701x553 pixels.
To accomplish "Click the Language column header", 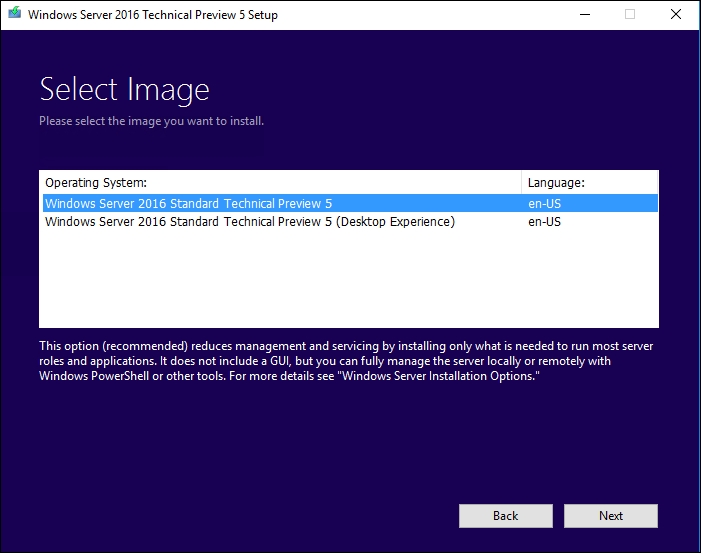I will (x=556, y=183).
